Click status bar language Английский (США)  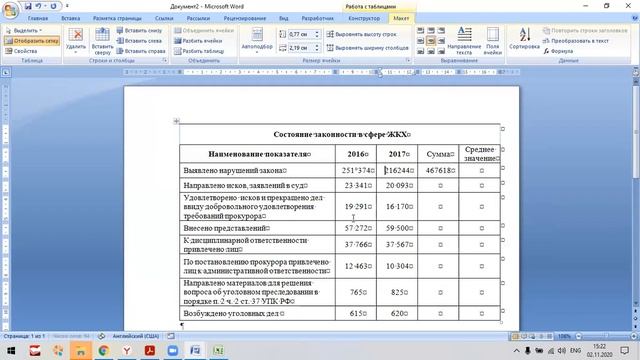click(x=136, y=336)
